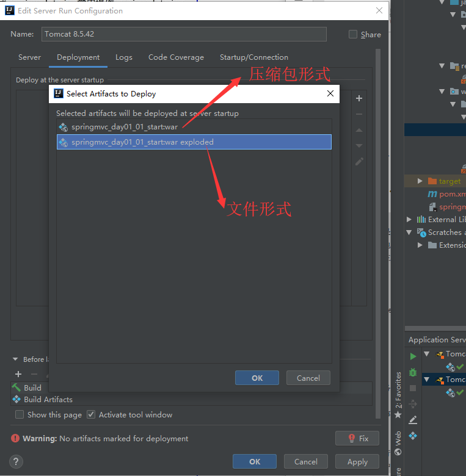Collapse the second selected Tomcat server node
The image size is (466, 476).
tap(426, 380)
